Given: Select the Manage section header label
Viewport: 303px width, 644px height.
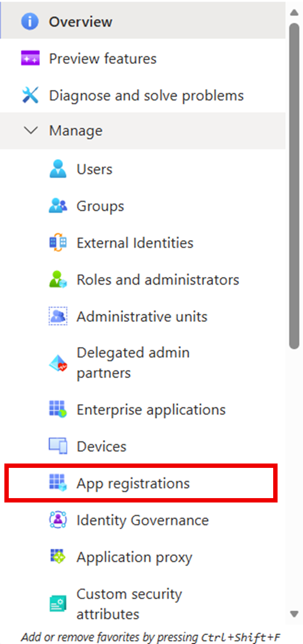Looking at the screenshot, I should (x=76, y=131).
